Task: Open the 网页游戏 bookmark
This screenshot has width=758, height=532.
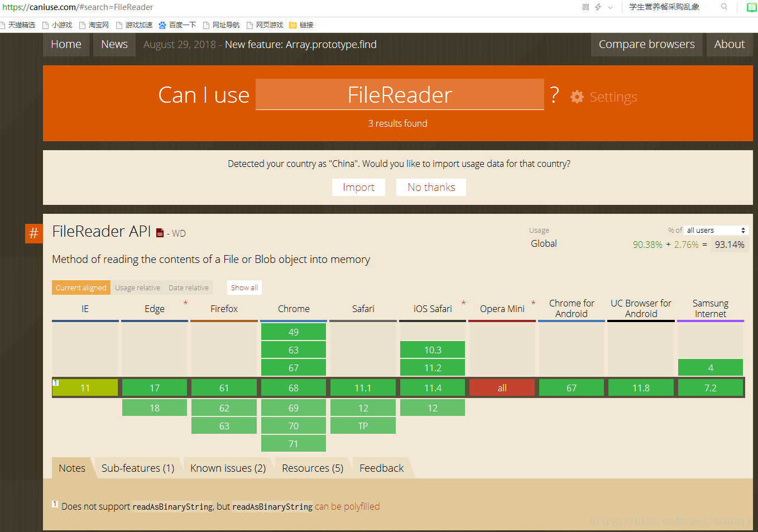Action: tap(265, 25)
